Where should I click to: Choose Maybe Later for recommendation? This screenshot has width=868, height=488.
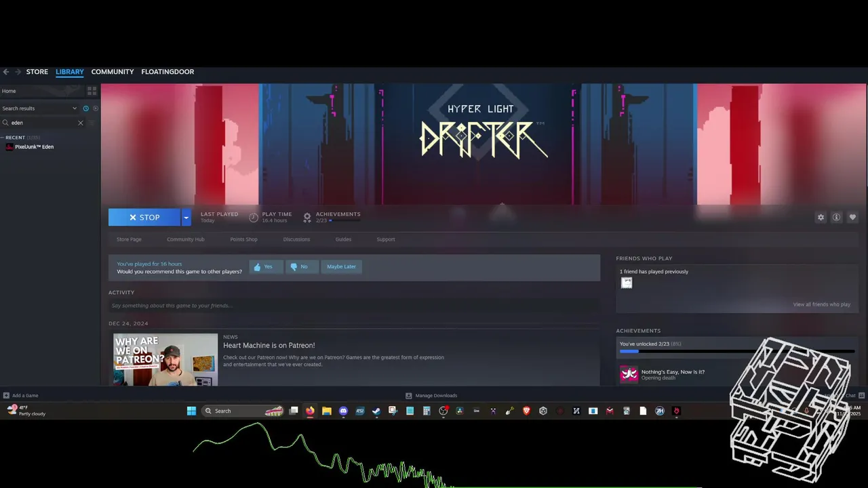tap(341, 267)
